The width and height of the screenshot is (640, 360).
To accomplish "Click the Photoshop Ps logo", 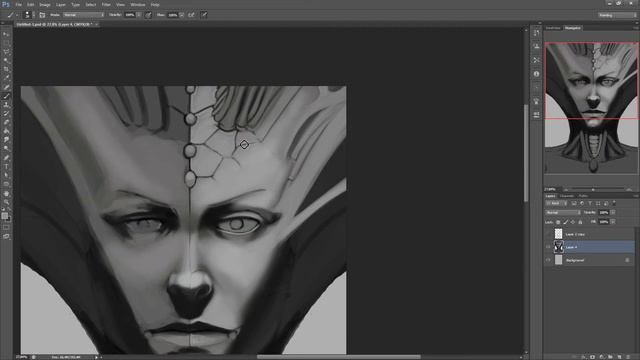I will pos(6,4).
